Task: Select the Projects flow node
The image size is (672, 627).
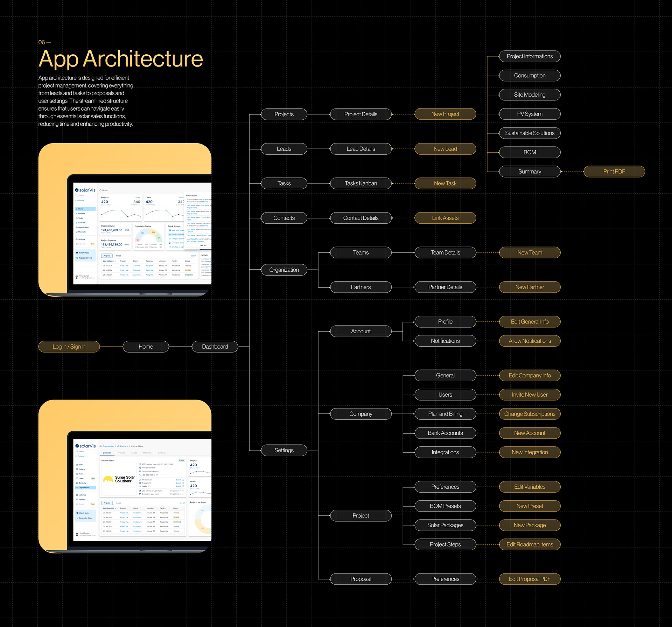Action: pos(284,114)
